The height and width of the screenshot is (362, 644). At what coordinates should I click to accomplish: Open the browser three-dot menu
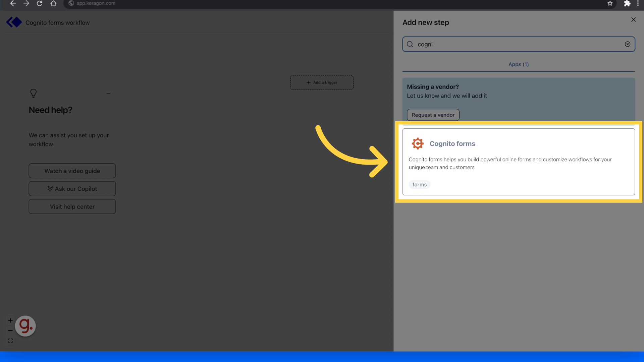tap(638, 4)
